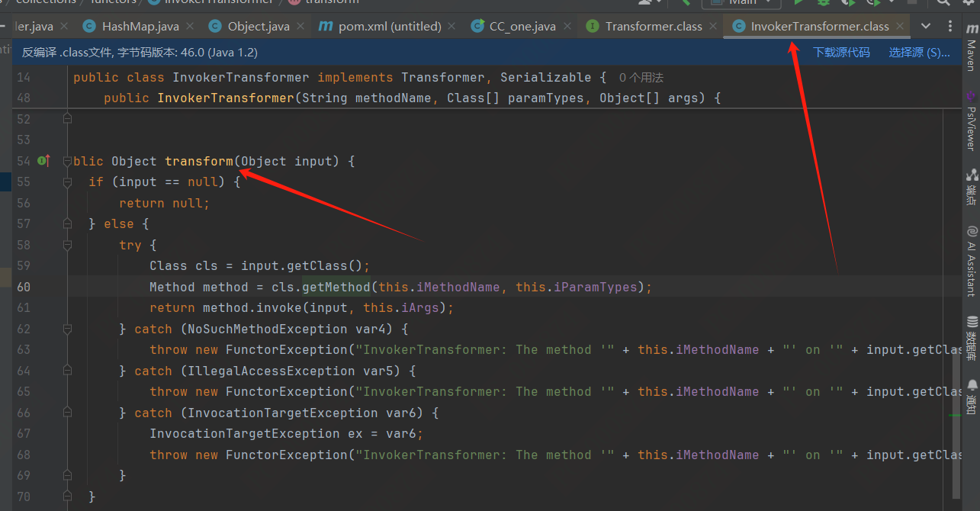Open the Maven tool window
This screenshot has width=980, height=511.
pyautogui.click(x=971, y=46)
